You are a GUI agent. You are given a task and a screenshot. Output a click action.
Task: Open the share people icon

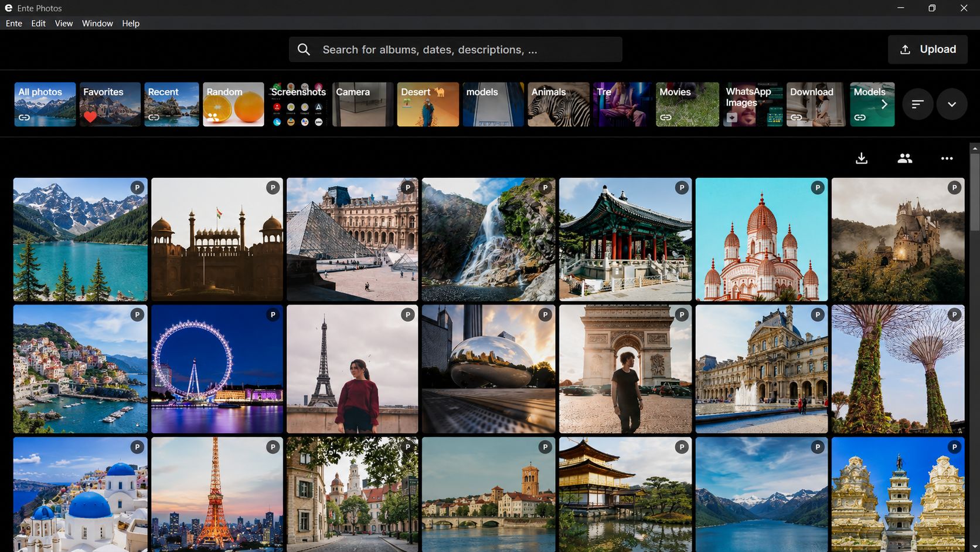click(x=904, y=158)
